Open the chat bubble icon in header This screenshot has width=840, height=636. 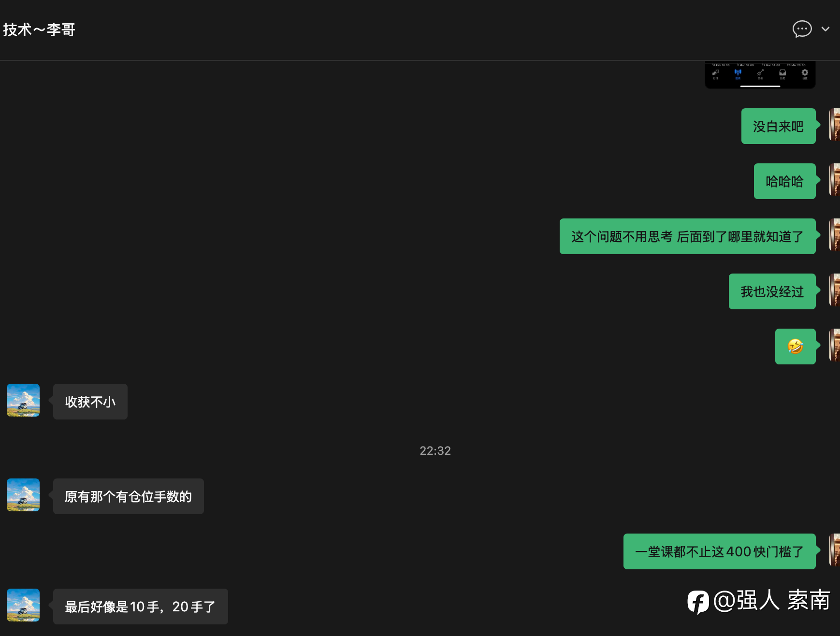(x=802, y=29)
